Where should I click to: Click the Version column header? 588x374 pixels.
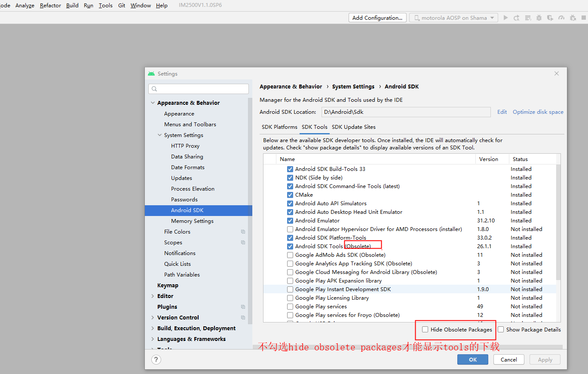pyautogui.click(x=492, y=159)
